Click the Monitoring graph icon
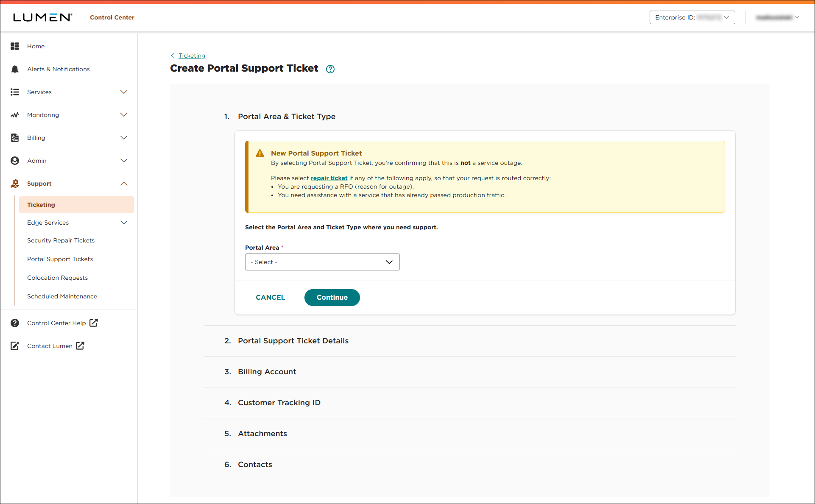Viewport: 815px width, 504px height. pyautogui.click(x=15, y=115)
